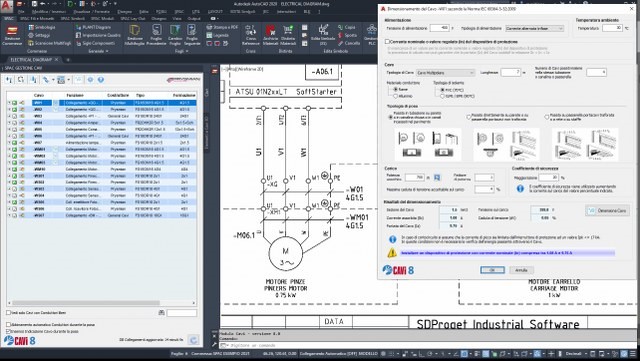Switch to SPAC Simboli ribbon tab
Image resolution: width=640 pixels, height=361 pixels.
point(72,19)
